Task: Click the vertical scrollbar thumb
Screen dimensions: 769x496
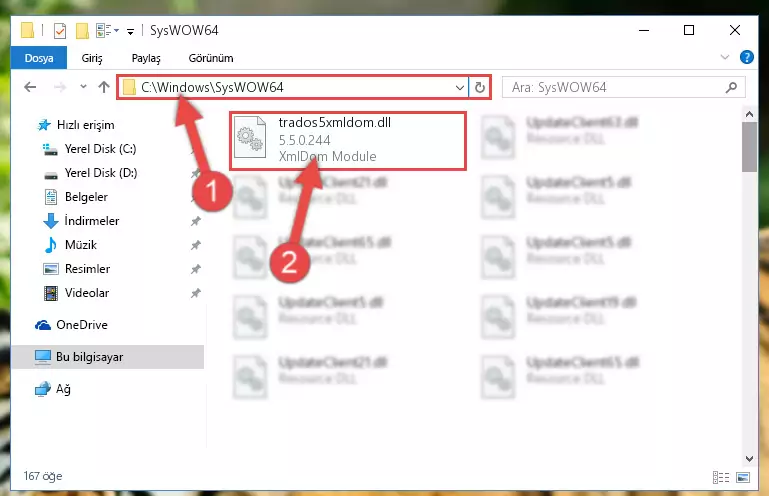Action: [749, 147]
